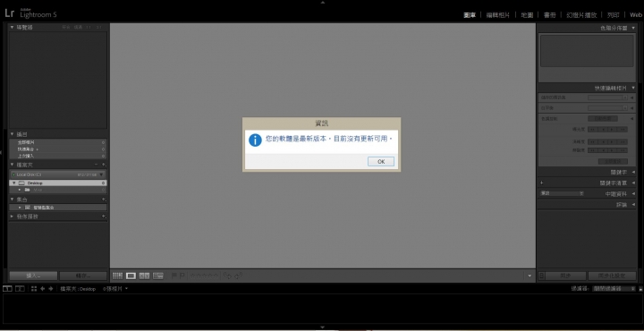Open the Web module
The width and height of the screenshot is (644, 331).
point(636,15)
